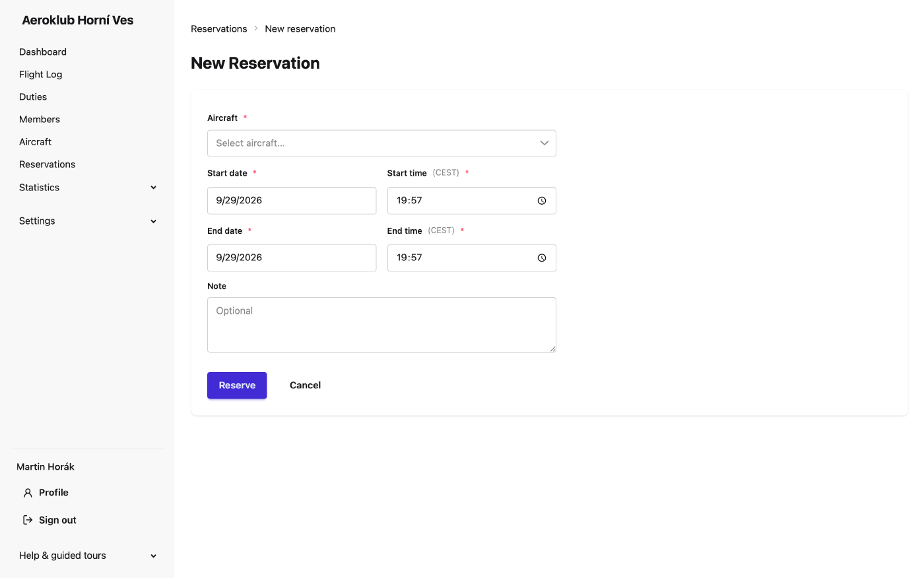
Task: Open the Dashboard page
Action: (x=43, y=52)
